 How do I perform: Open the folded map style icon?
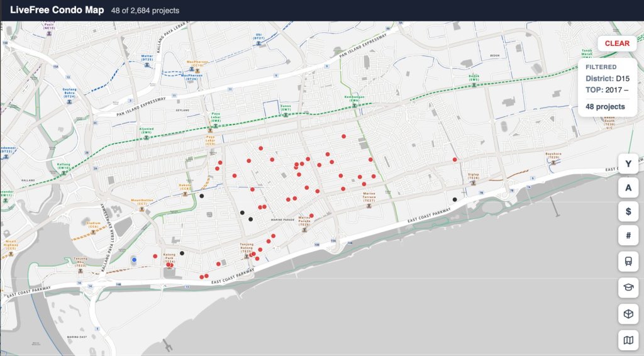pos(628,340)
